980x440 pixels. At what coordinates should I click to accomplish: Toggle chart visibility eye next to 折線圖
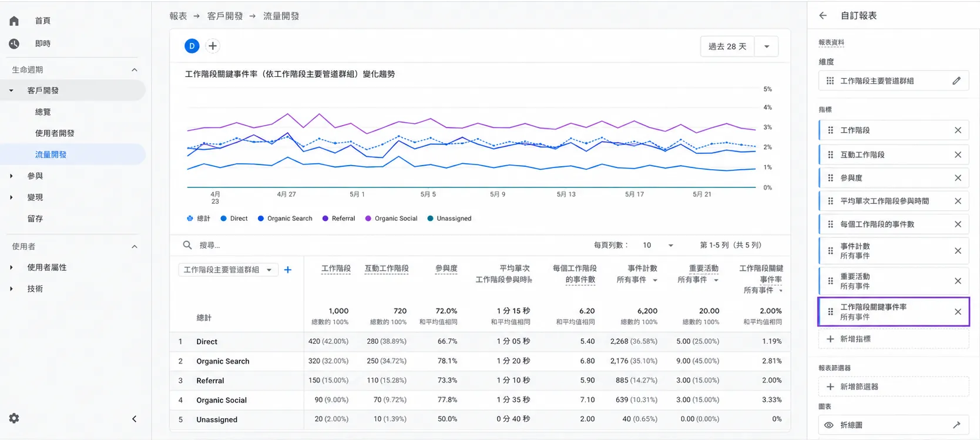pos(829,425)
